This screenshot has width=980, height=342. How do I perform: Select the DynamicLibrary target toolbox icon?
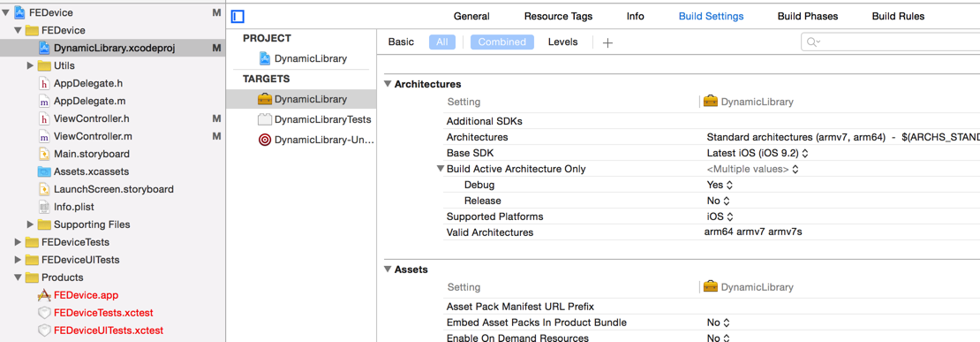(x=264, y=99)
